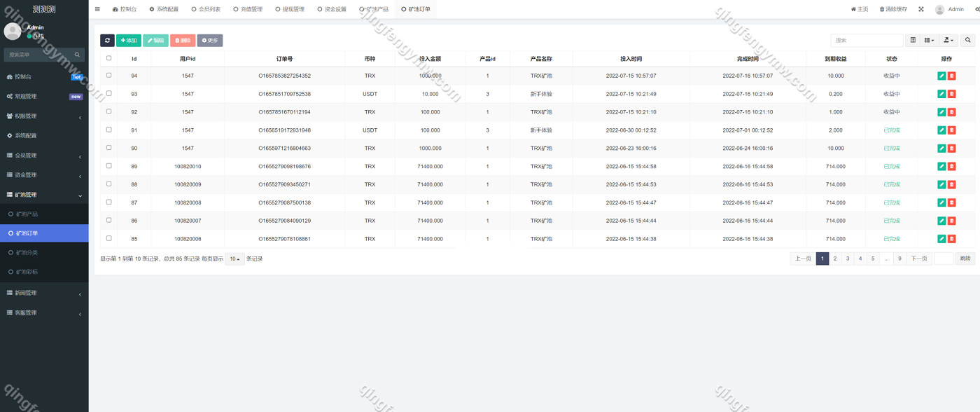This screenshot has height=412, width=980.
Task: Open the 更多 (more) actions dropdown
Action: point(210,41)
